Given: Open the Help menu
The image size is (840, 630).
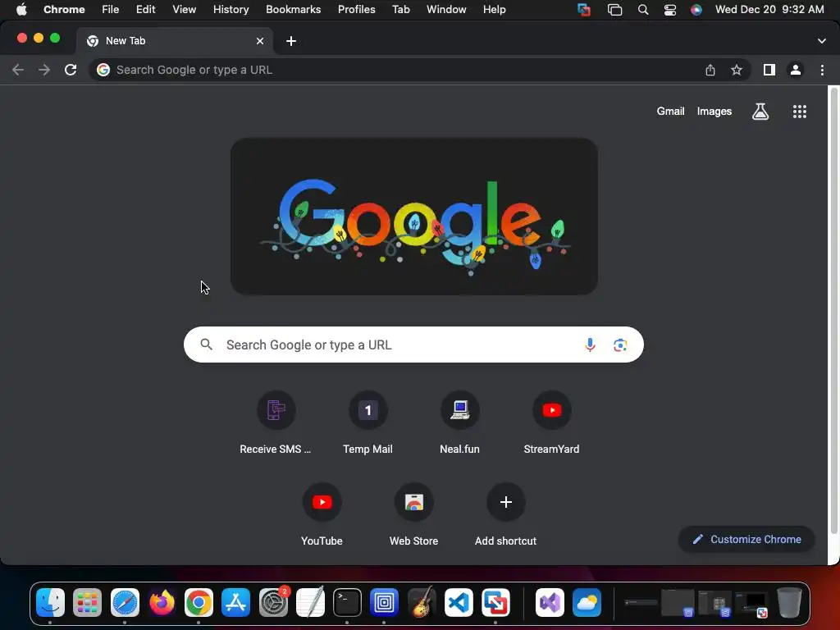Looking at the screenshot, I should click(x=494, y=10).
